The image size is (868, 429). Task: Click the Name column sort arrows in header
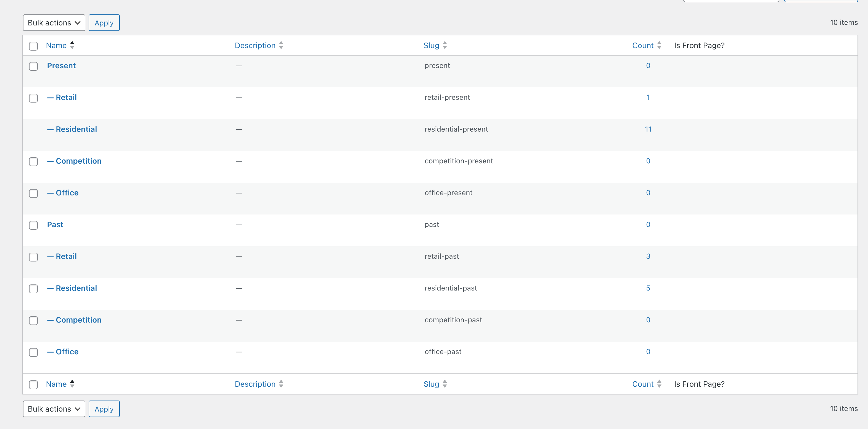(x=72, y=45)
